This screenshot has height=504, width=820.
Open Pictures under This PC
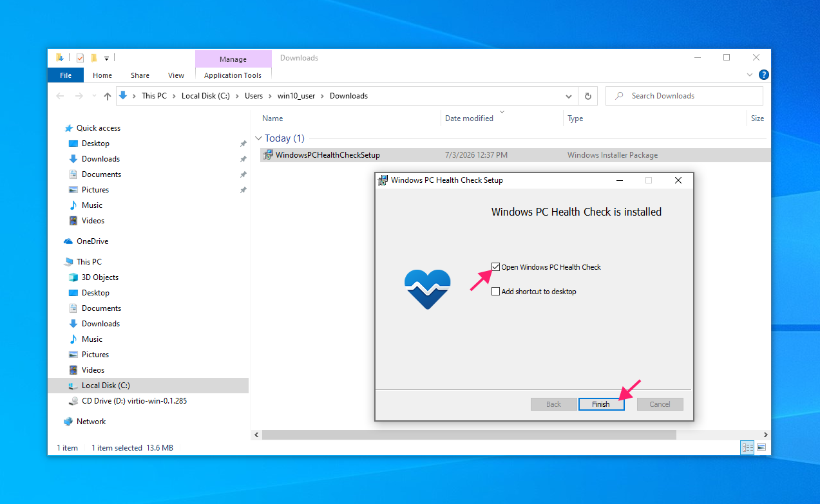point(95,355)
